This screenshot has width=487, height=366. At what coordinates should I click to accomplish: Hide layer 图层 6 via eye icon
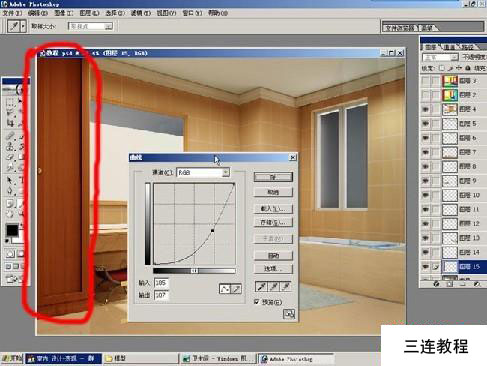(425, 138)
